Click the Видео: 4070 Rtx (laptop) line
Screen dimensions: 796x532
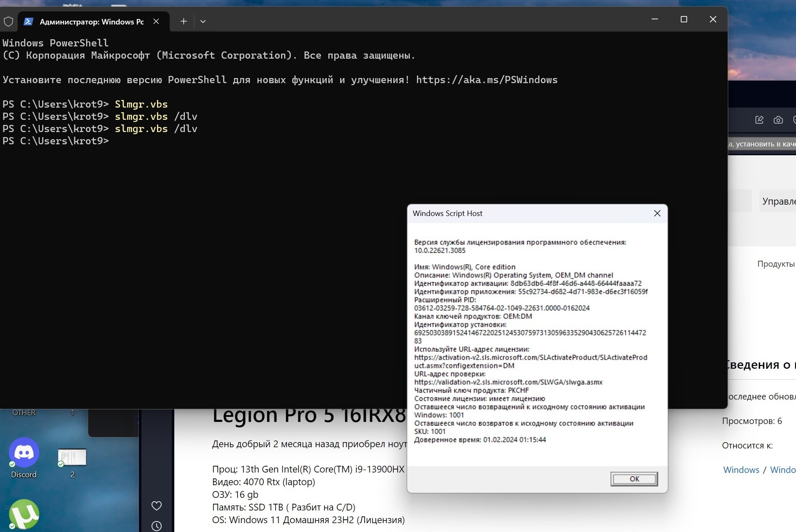264,482
